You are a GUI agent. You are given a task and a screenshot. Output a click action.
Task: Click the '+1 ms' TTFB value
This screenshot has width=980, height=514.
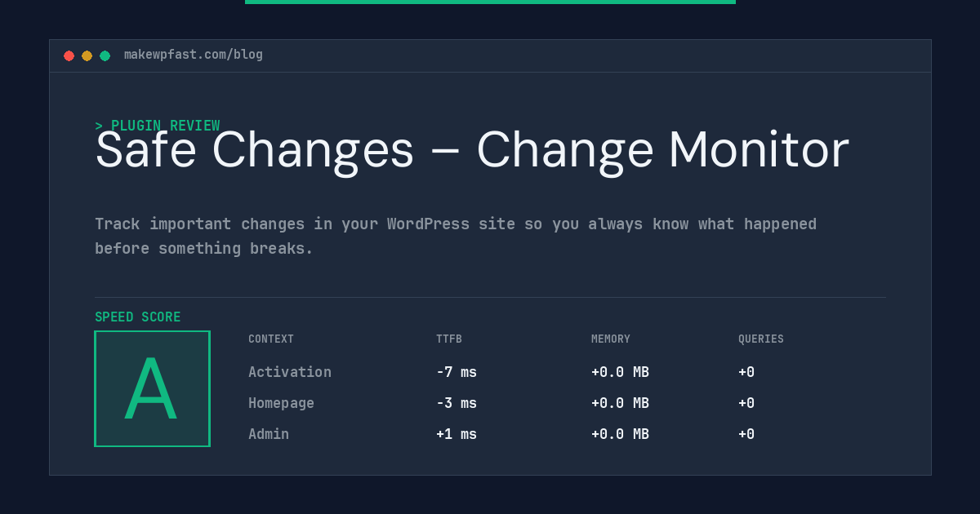[x=457, y=434]
